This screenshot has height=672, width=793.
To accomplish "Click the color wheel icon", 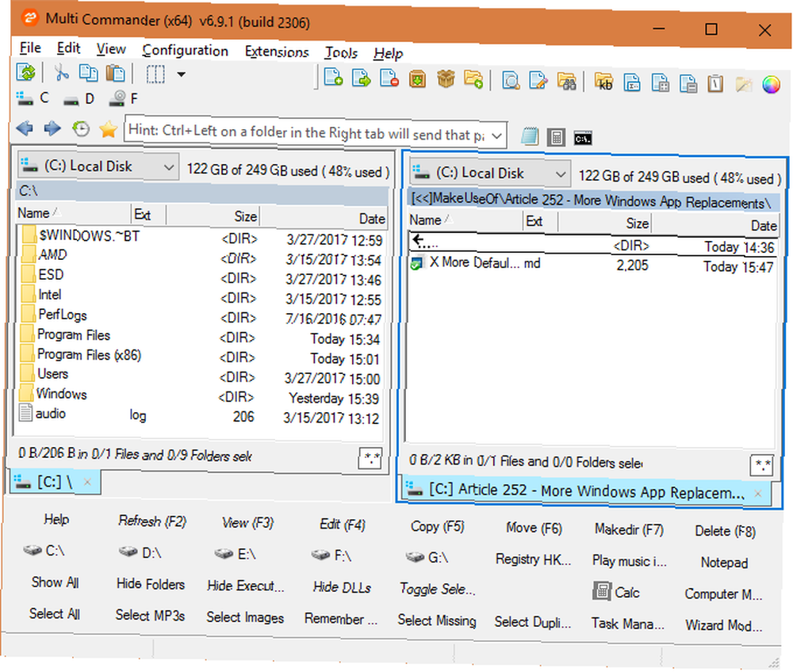I will coord(772,84).
